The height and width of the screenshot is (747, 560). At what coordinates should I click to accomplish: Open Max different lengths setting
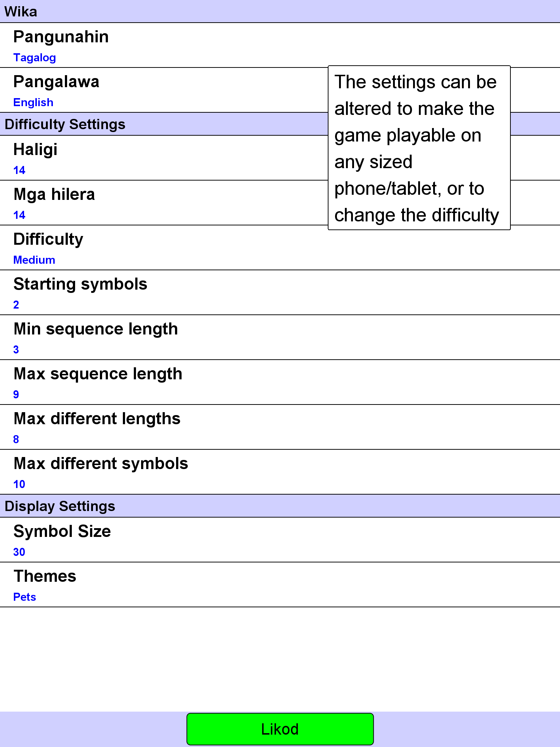tap(280, 427)
